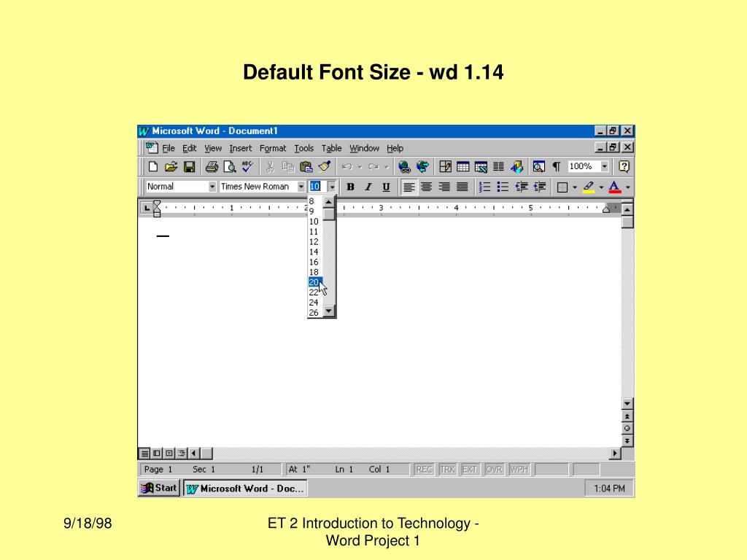The image size is (747, 560).
Task: Click font size list scroll down arrow
Action: 329,311
